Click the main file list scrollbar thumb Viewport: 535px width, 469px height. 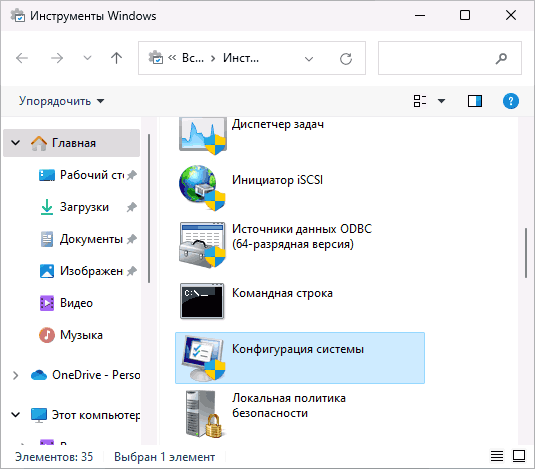point(526,253)
